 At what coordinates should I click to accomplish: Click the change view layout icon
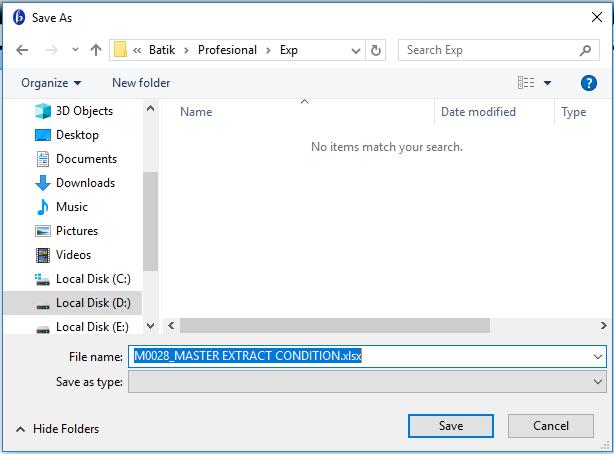tap(526, 83)
